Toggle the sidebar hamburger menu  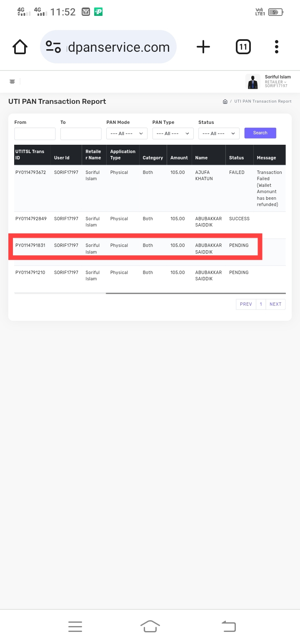[x=12, y=81]
